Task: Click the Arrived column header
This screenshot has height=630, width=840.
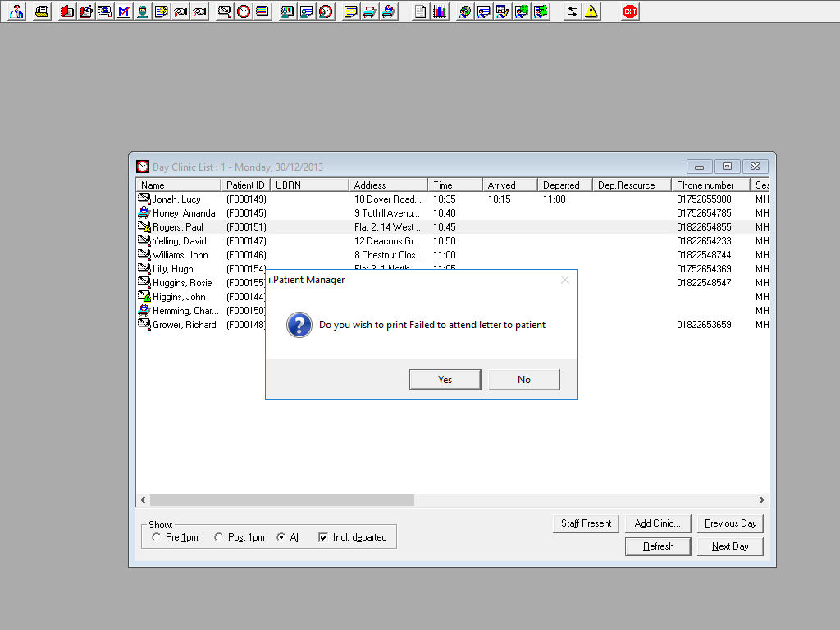Action: coord(510,185)
